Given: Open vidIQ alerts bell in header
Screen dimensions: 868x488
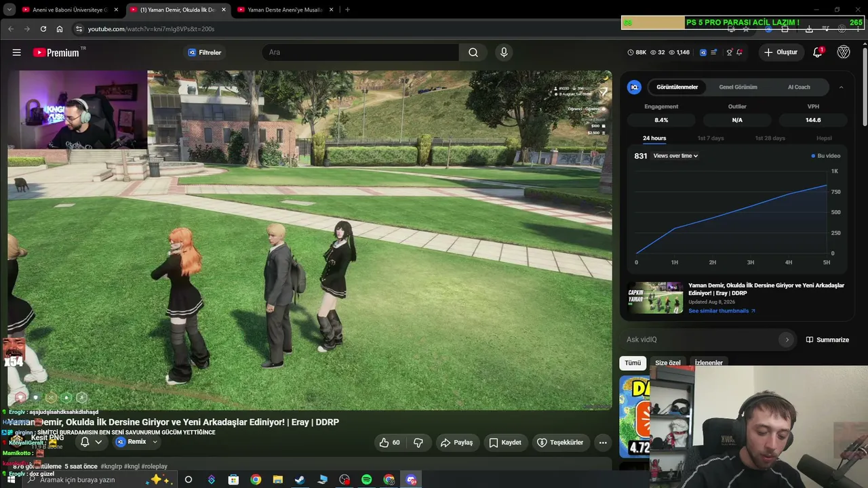Looking at the screenshot, I should click(x=739, y=52).
